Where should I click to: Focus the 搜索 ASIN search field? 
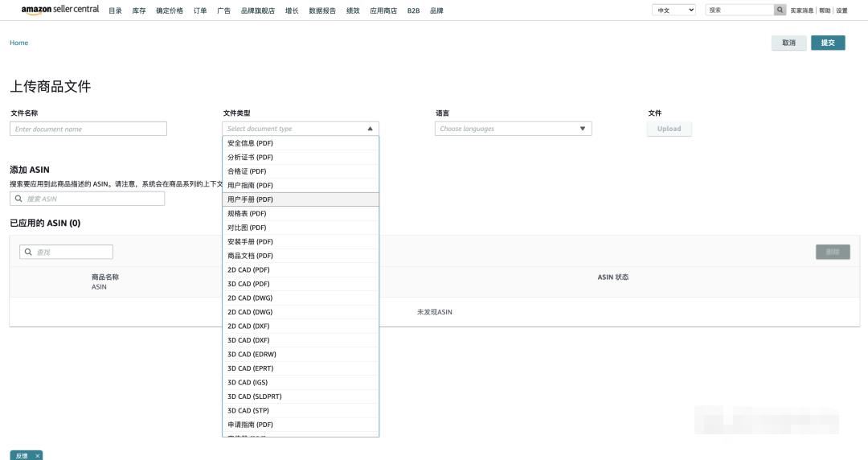tap(88, 199)
